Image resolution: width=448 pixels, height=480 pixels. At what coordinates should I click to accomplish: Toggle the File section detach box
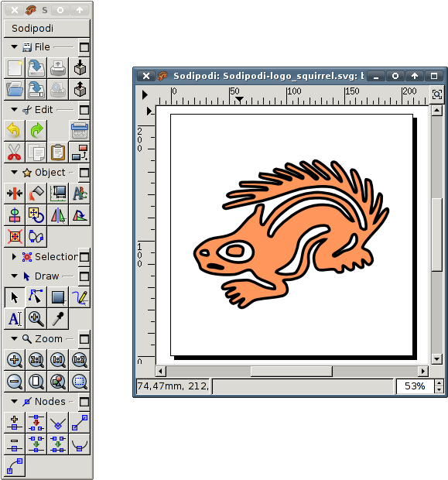84,47
